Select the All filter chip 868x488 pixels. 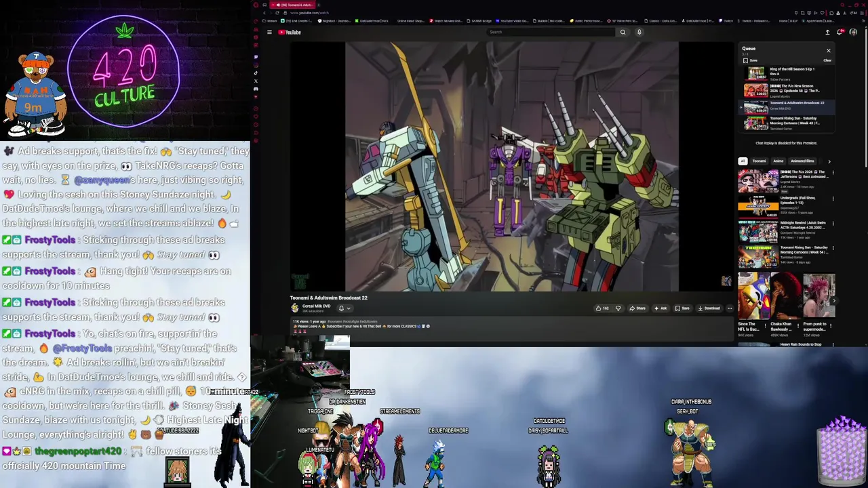point(743,161)
